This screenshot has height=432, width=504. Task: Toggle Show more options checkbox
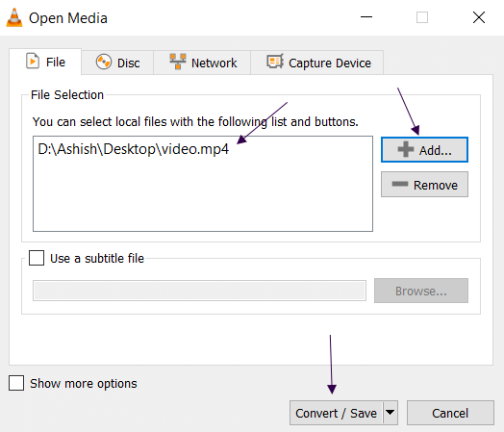16,383
